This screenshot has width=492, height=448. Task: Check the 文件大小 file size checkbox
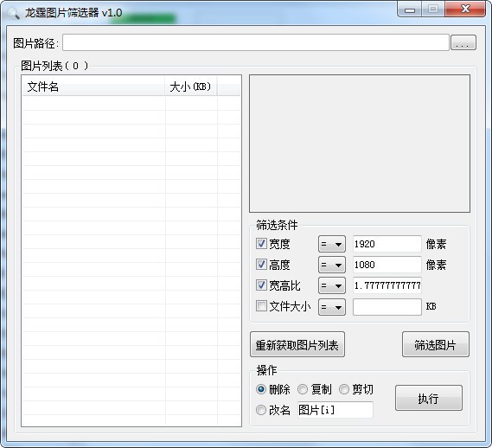261,306
